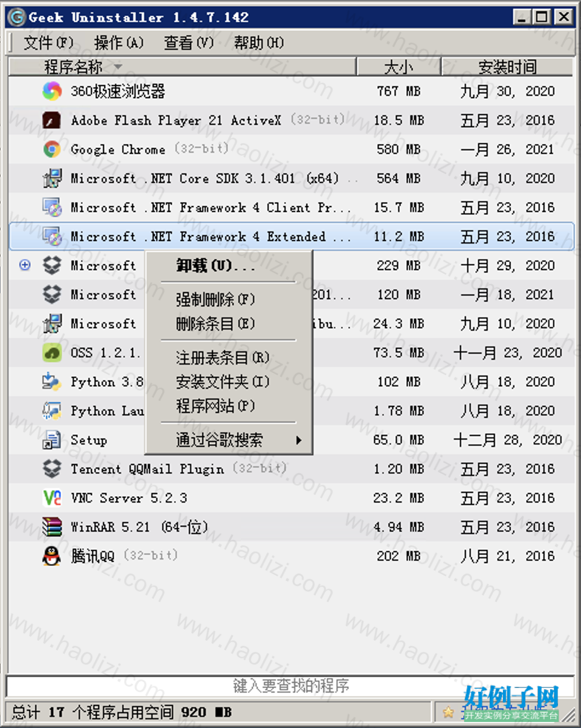Click the VNC Server 5.2.3 icon

click(x=52, y=498)
